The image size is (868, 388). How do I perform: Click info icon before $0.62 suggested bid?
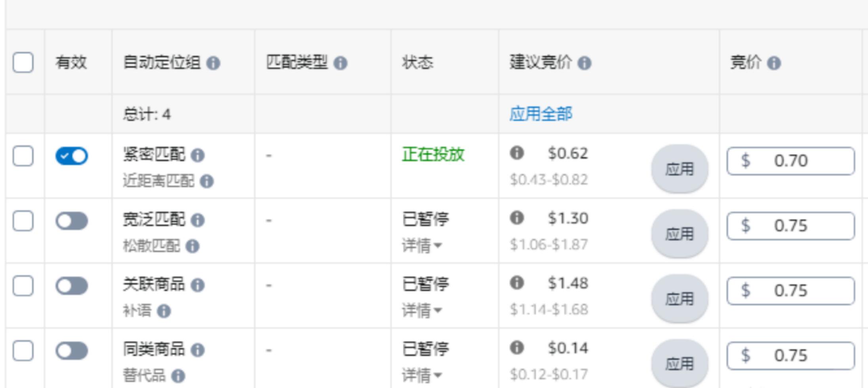pyautogui.click(x=517, y=153)
